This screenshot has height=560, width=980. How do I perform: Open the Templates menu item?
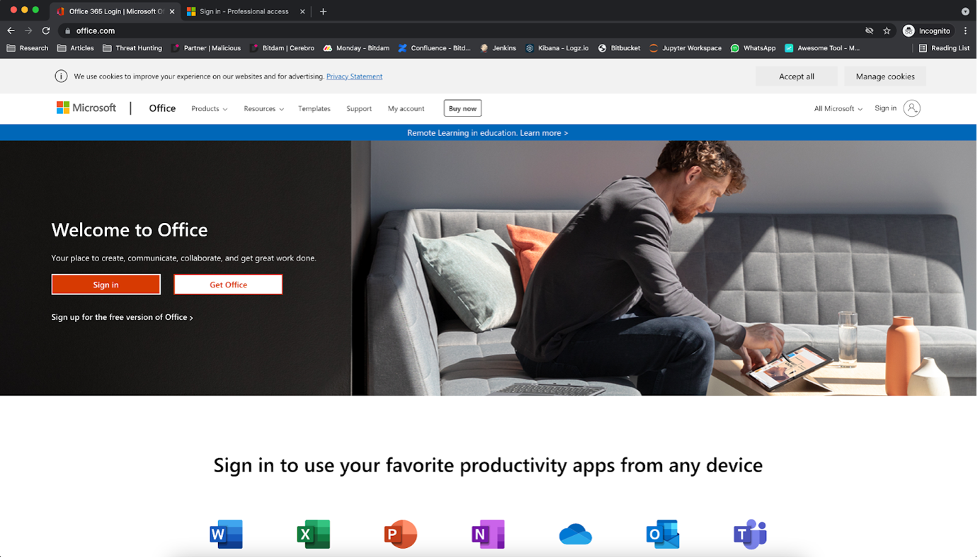click(x=315, y=109)
